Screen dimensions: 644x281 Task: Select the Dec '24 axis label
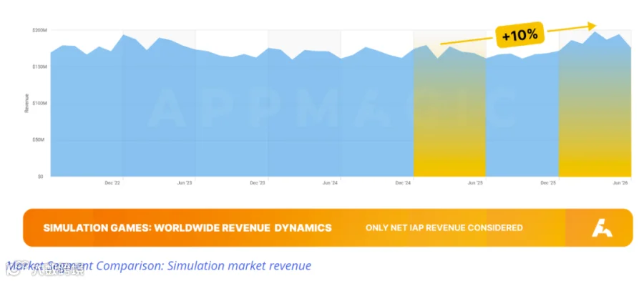(x=402, y=183)
